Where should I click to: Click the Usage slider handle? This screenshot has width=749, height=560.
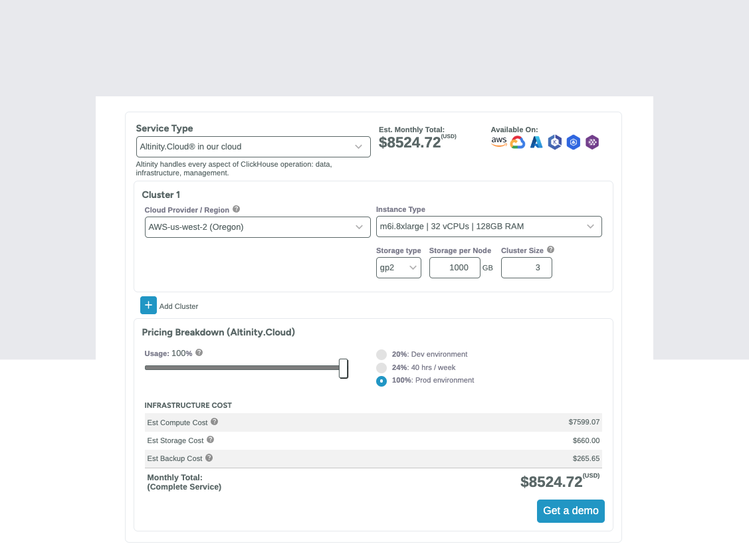pyautogui.click(x=344, y=368)
